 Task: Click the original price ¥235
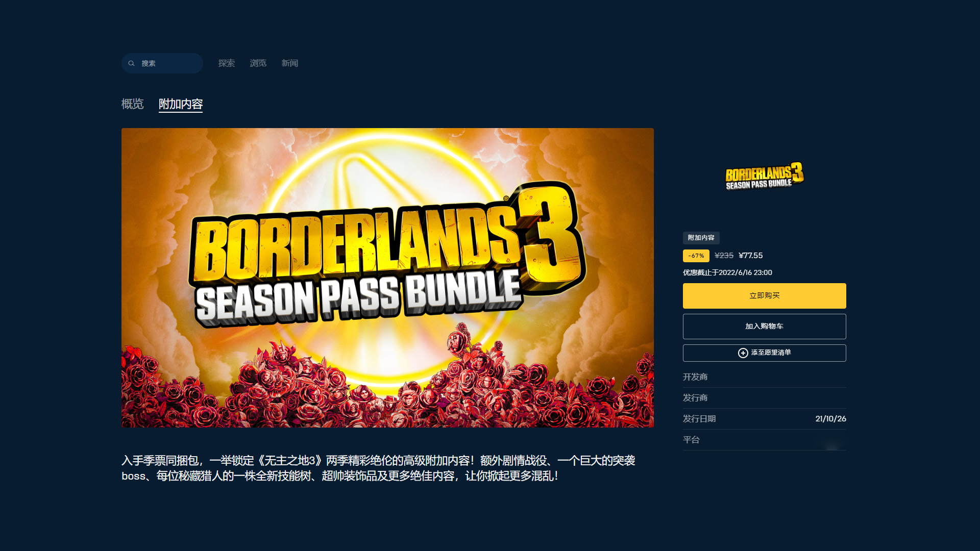(724, 256)
